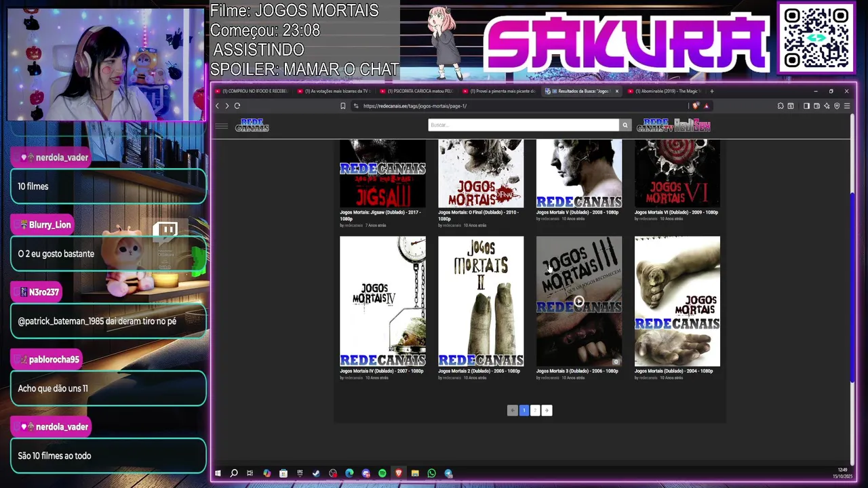
Task: Go back using the browser back arrow
Action: coord(217,106)
